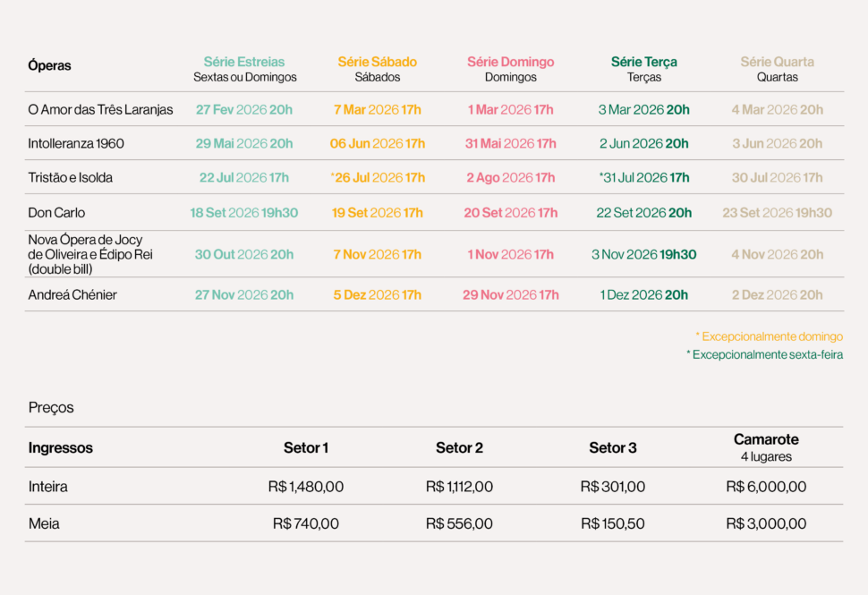Image resolution: width=868 pixels, height=595 pixels.
Task: Click the Série Quarta column header
Action: (x=777, y=62)
